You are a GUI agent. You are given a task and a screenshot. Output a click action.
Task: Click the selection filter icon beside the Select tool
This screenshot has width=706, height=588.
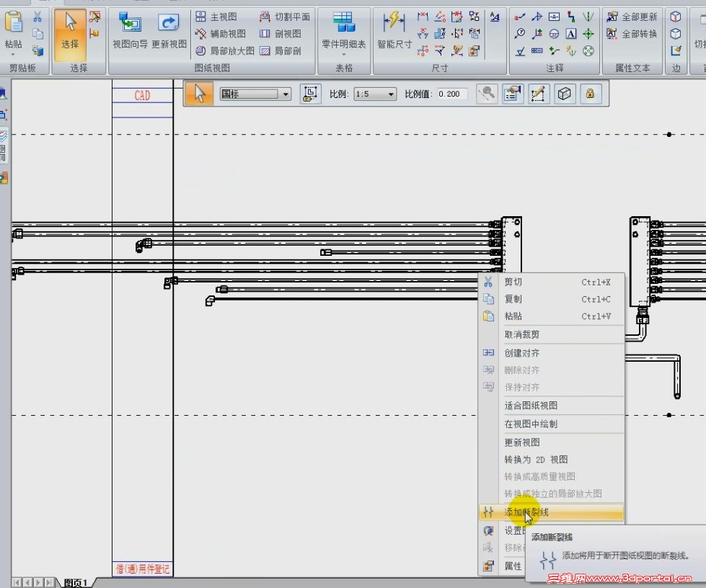94,17
